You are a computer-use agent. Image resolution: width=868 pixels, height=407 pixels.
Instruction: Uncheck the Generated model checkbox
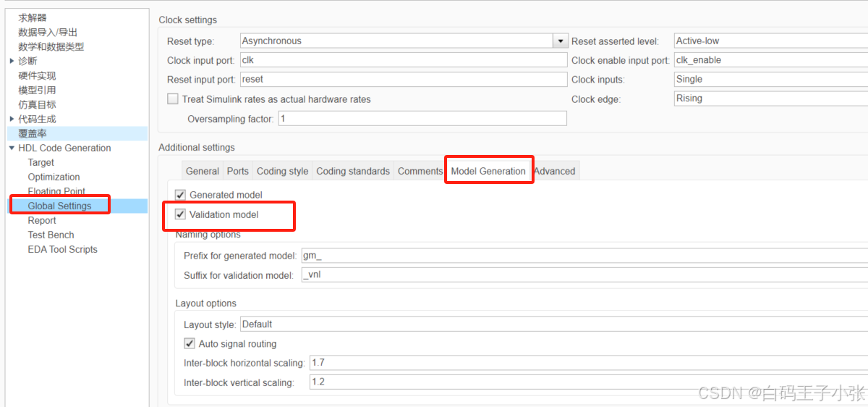coord(181,195)
